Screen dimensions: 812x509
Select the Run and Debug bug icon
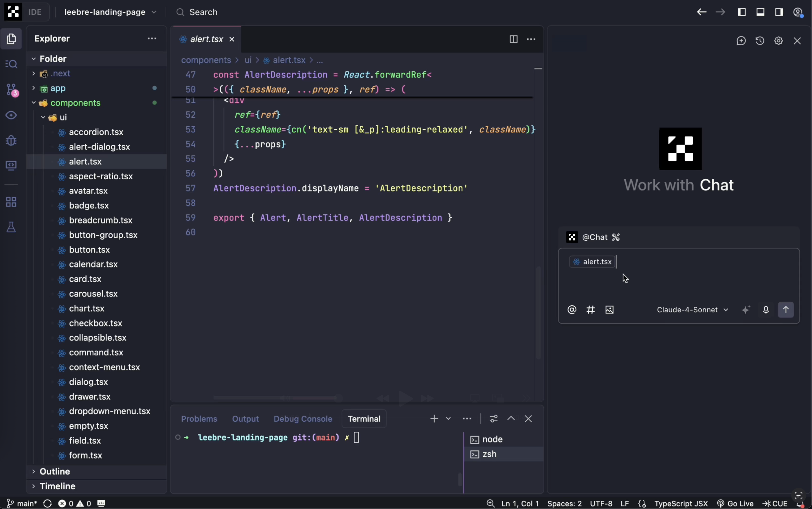coord(11,140)
